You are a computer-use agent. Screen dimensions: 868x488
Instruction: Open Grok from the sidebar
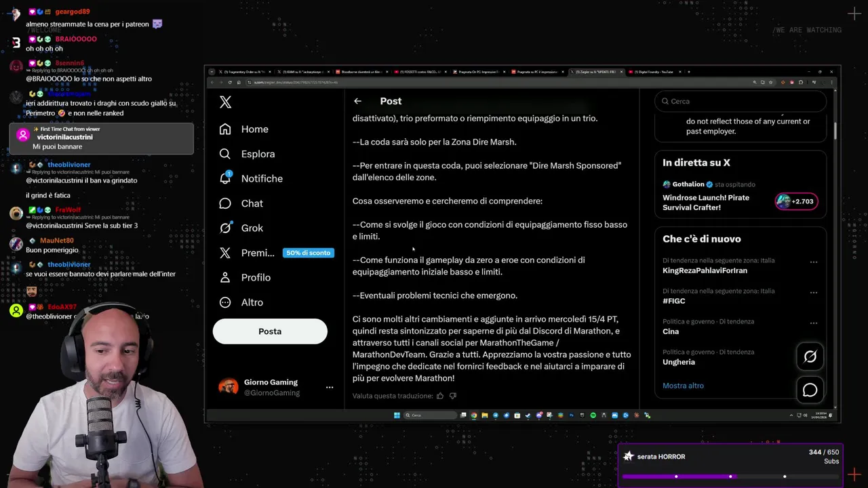(241, 228)
